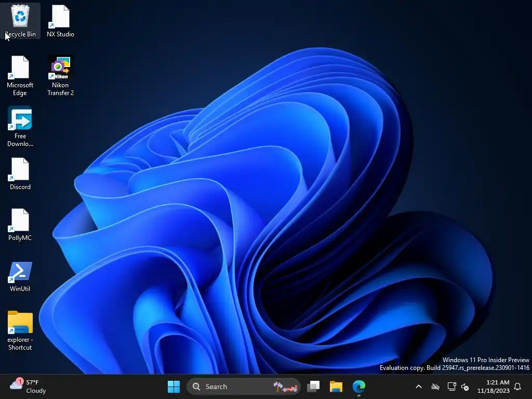532x399 pixels.
Task: Select the Discord desktop shortcut
Action: [x=20, y=174]
